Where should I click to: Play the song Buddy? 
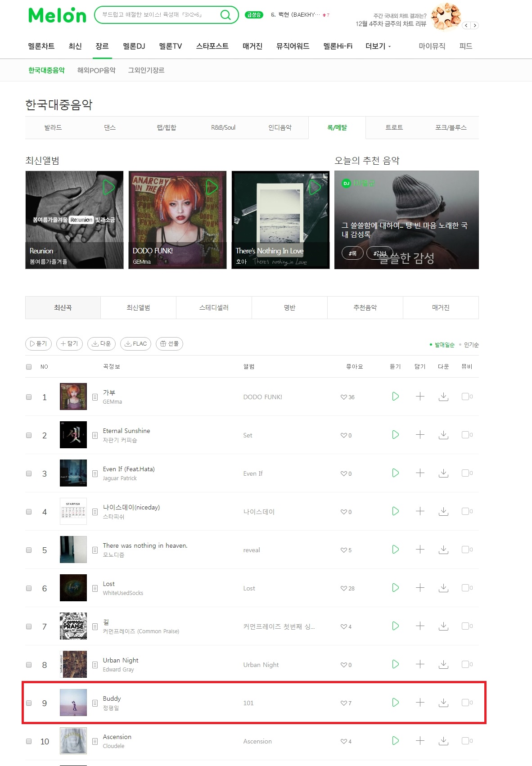395,703
